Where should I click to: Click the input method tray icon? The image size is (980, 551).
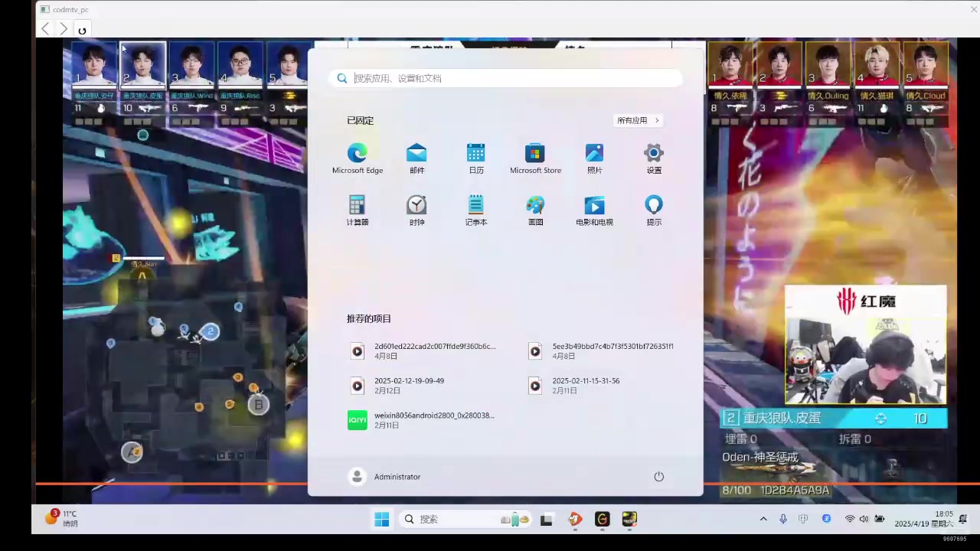click(x=803, y=519)
